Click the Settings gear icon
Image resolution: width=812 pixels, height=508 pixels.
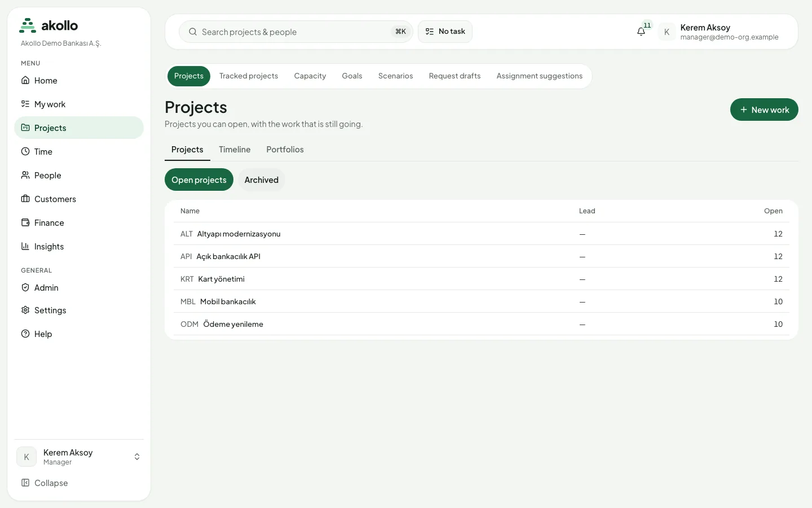point(25,310)
